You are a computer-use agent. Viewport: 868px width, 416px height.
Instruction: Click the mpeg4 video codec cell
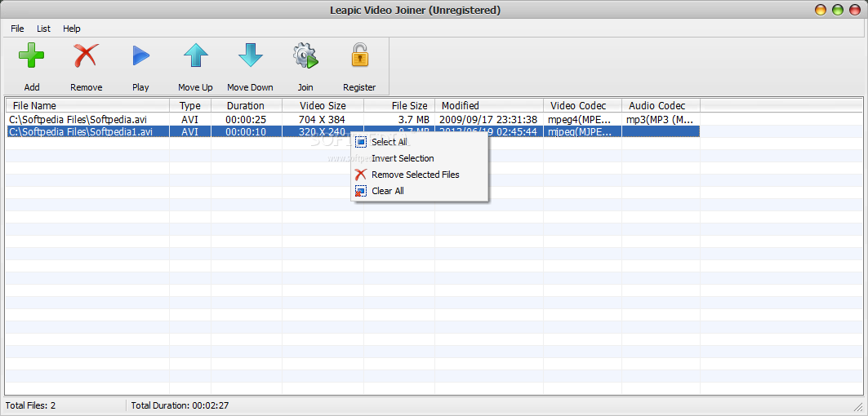tap(580, 119)
